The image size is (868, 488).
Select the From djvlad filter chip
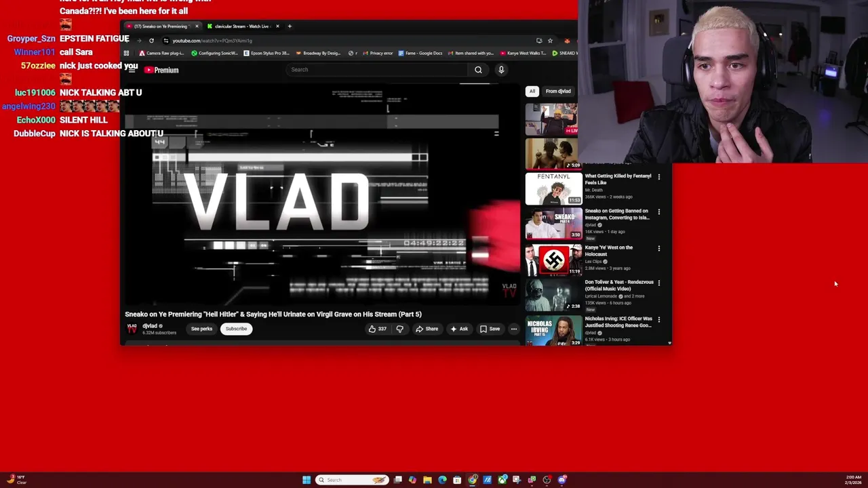pyautogui.click(x=558, y=91)
